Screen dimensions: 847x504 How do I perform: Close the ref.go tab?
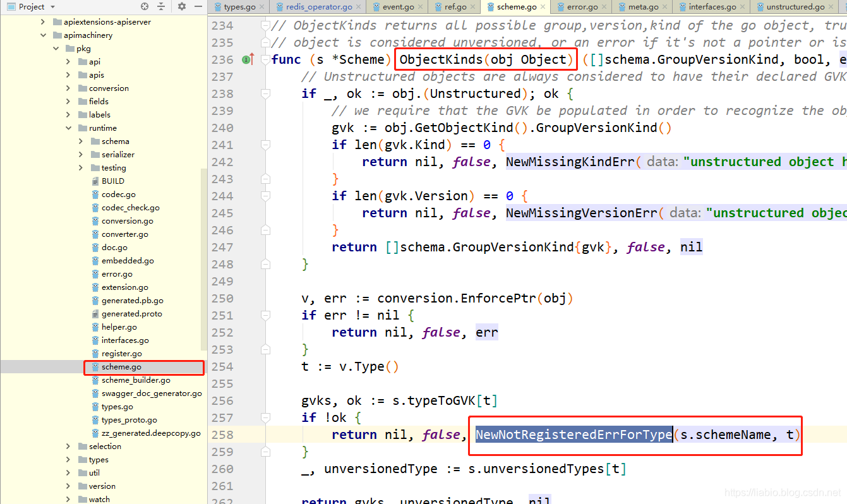[x=472, y=7]
